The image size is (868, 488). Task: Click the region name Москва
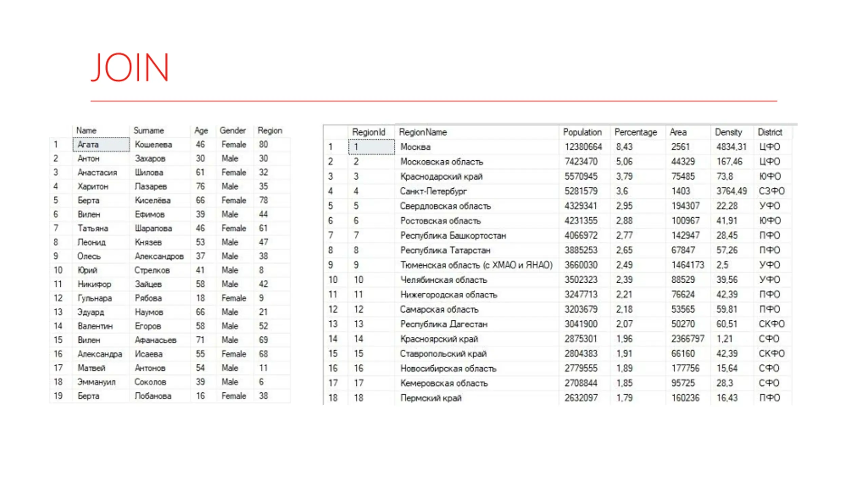(x=415, y=147)
